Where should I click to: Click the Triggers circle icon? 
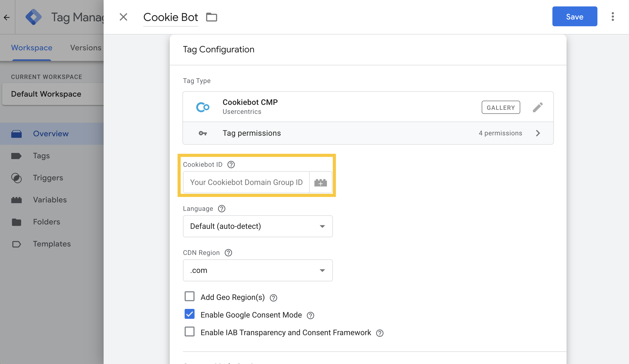(x=17, y=178)
